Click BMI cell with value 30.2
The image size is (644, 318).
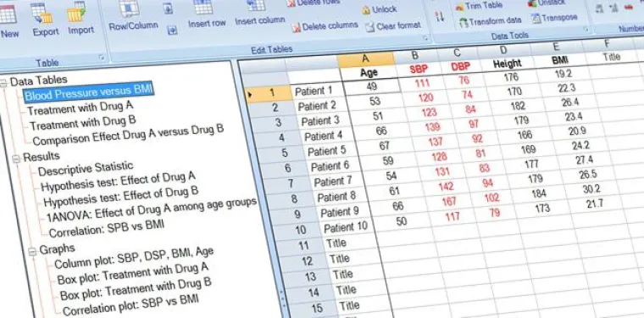coord(591,189)
